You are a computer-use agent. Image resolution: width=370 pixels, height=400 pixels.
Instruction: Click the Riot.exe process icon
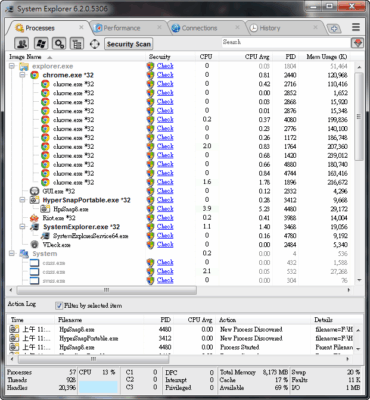click(35, 218)
